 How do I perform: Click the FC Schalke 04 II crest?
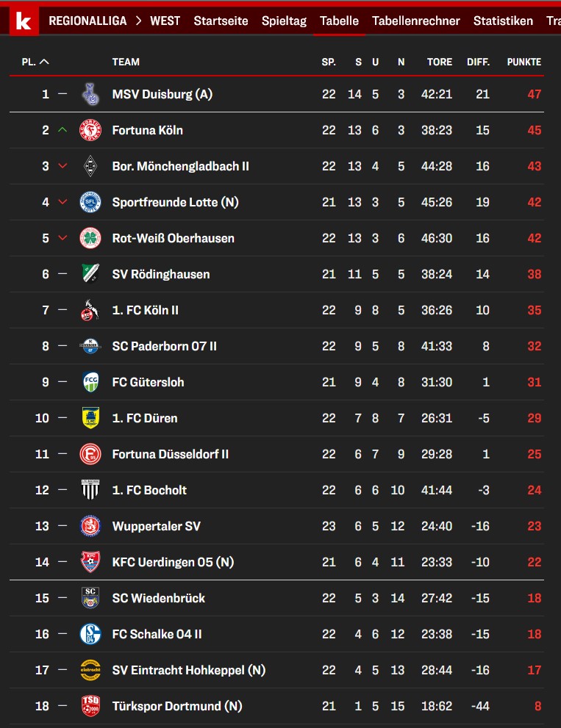click(x=90, y=634)
